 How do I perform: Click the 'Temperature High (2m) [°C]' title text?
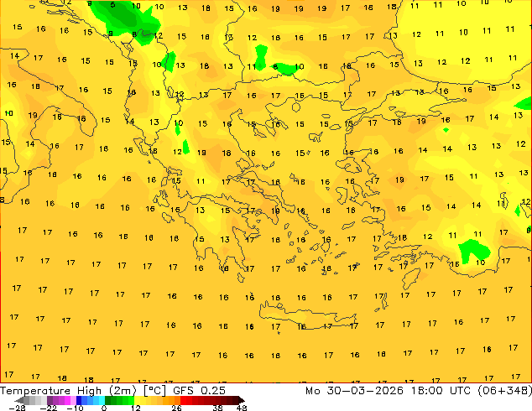[83, 391]
